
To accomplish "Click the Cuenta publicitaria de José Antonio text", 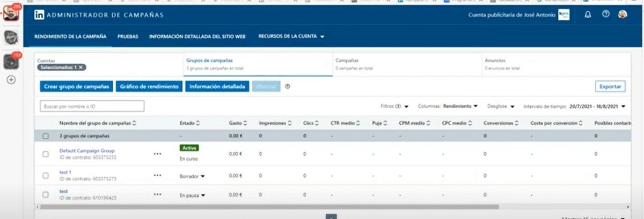I will click(x=512, y=15).
